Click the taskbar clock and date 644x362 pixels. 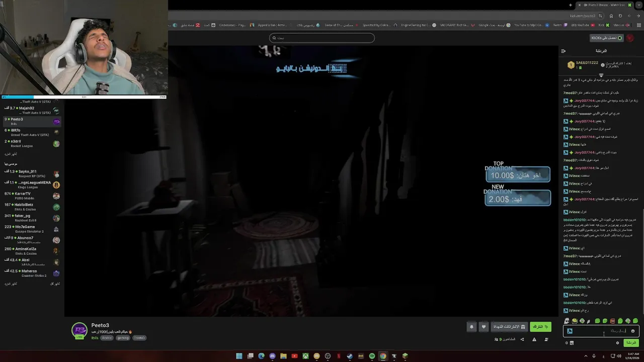(633, 356)
